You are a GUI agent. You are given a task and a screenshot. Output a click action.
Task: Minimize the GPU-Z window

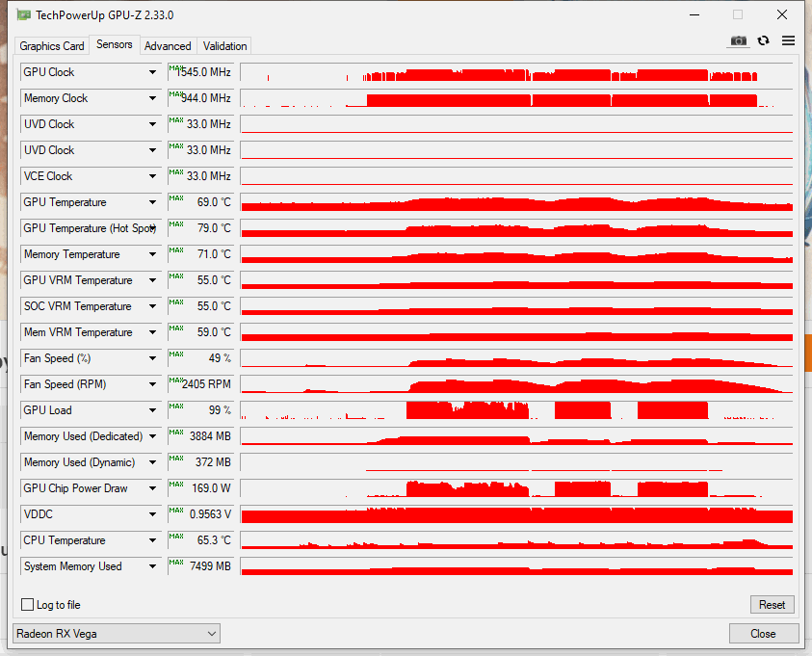coord(694,15)
